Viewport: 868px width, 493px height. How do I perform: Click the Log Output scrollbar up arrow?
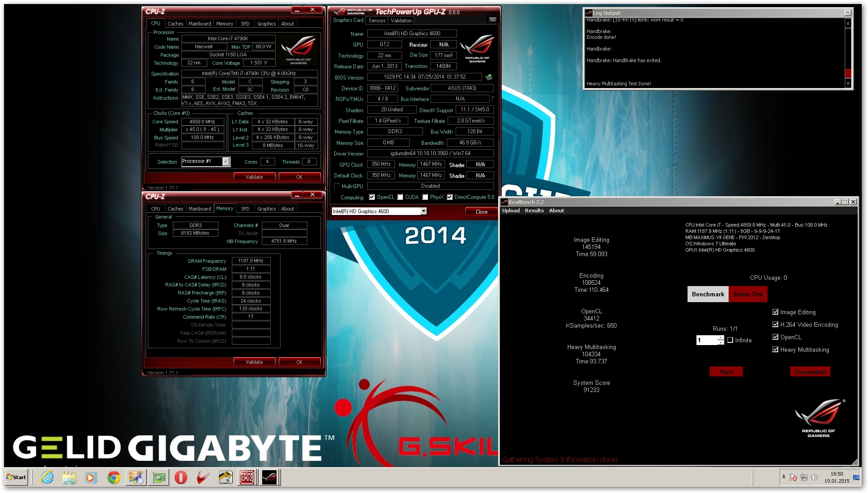point(848,23)
